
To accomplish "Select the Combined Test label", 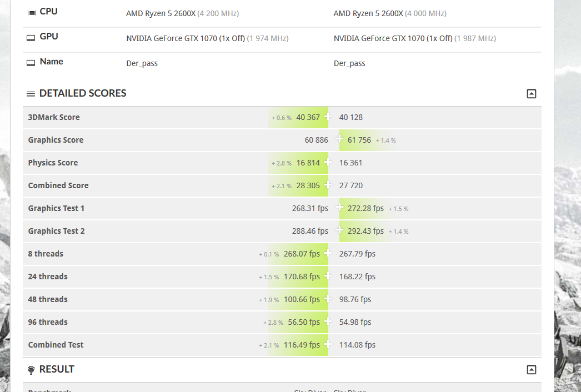I will tap(56, 345).
